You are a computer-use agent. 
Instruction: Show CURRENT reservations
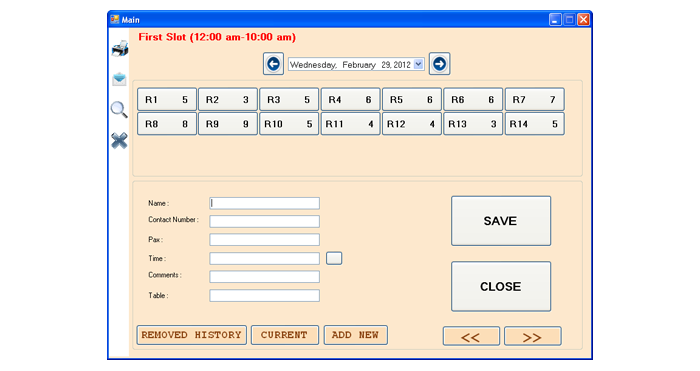285,335
